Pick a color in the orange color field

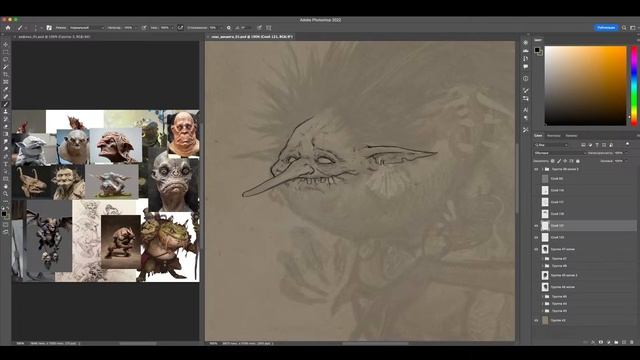point(585,86)
